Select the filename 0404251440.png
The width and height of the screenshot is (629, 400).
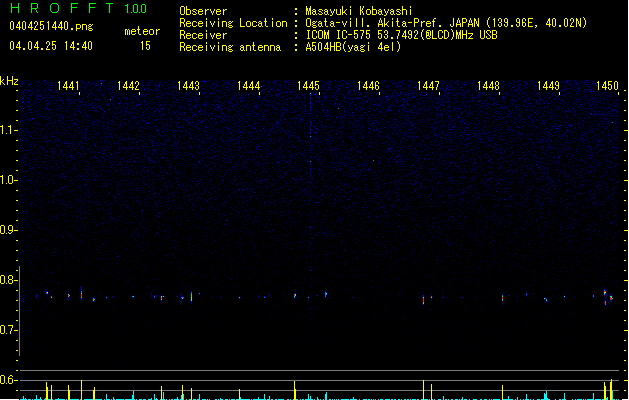pyautogui.click(x=51, y=26)
